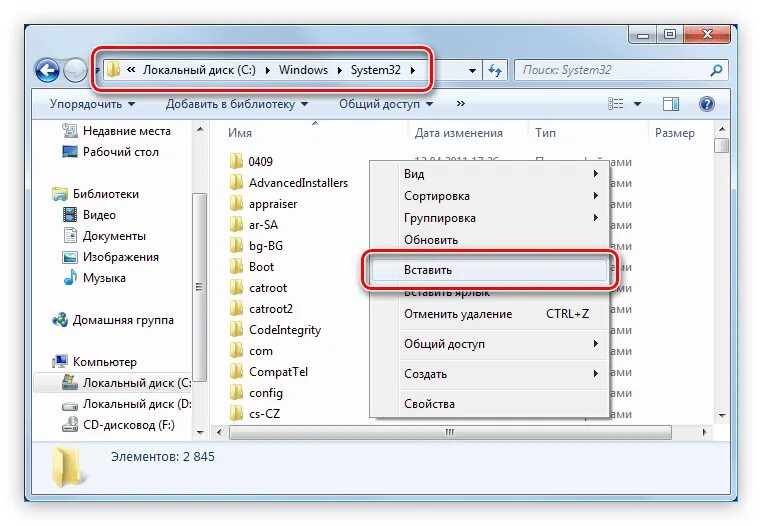
Task: Click the navigation pane scroll up arrow
Action: 200,130
